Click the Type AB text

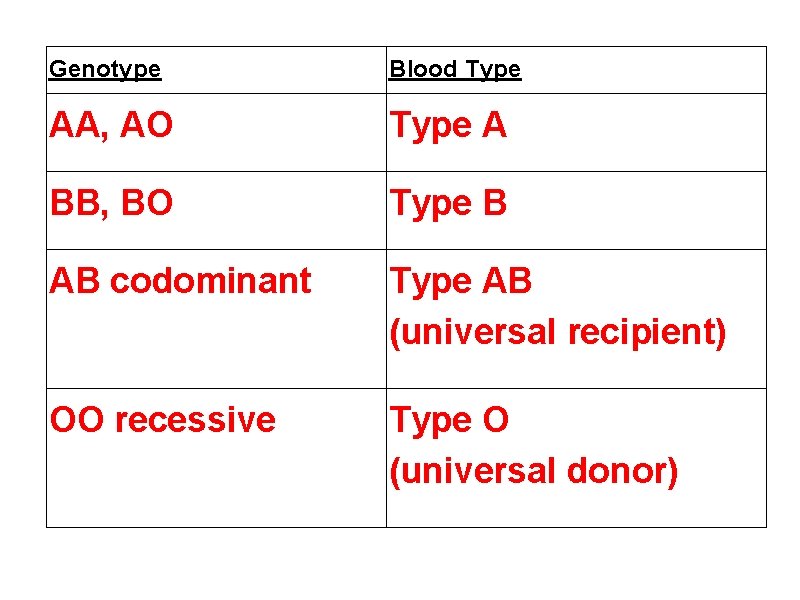click(461, 282)
